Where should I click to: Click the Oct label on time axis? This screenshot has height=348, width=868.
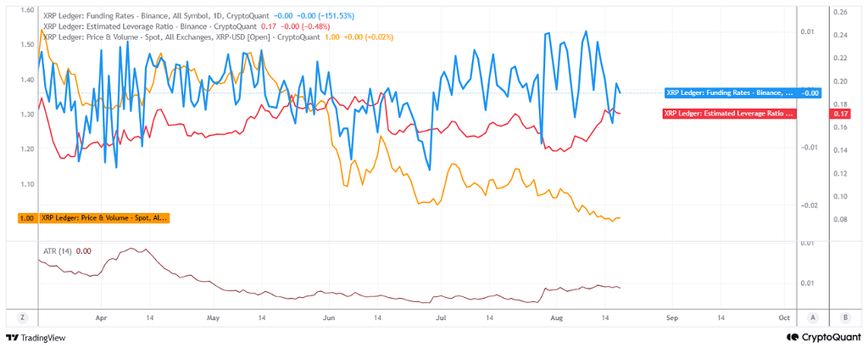[x=784, y=318]
